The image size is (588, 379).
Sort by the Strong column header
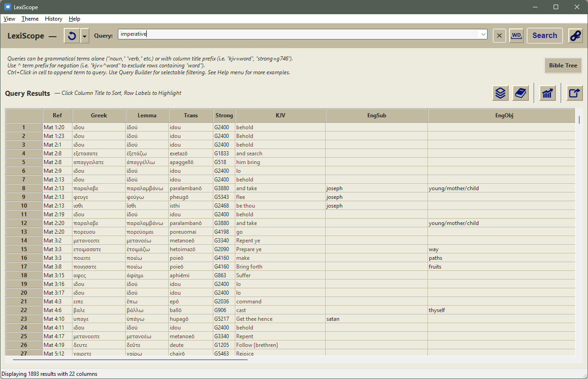point(224,115)
